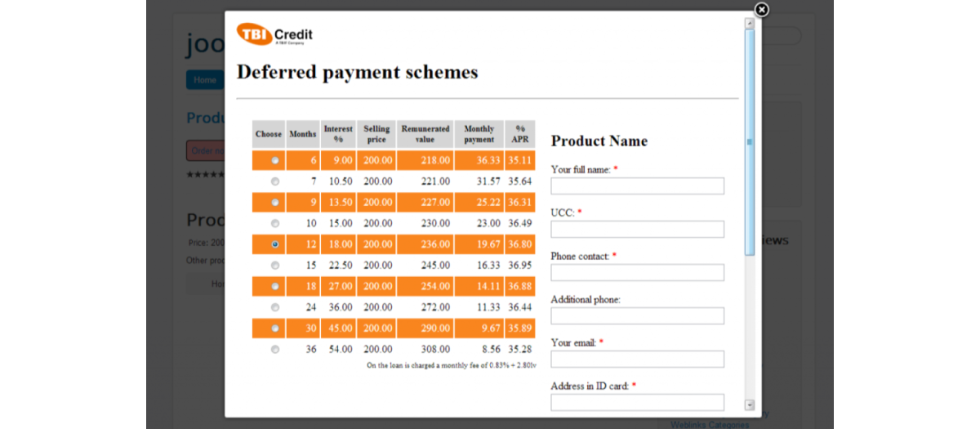Focus the Address in ID card field
Image resolution: width=980 pixels, height=429 pixels.
(x=637, y=402)
